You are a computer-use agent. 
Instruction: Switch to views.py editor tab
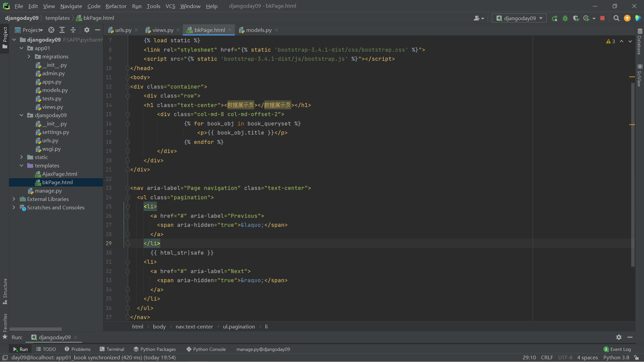pyautogui.click(x=163, y=30)
